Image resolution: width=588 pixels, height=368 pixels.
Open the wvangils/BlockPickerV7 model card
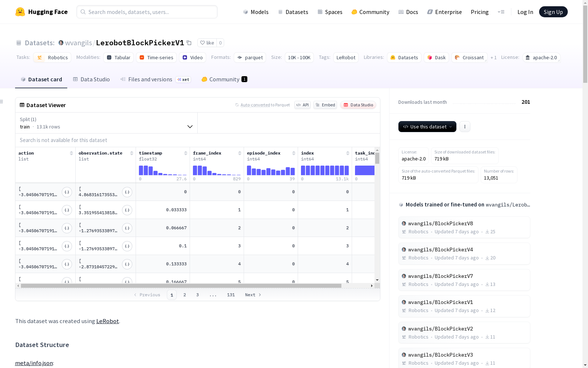click(x=464, y=280)
